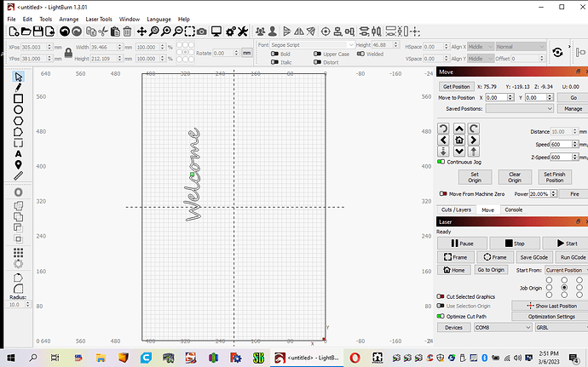Switch to the Console tab
The height and width of the screenshot is (367, 588).
pos(514,210)
